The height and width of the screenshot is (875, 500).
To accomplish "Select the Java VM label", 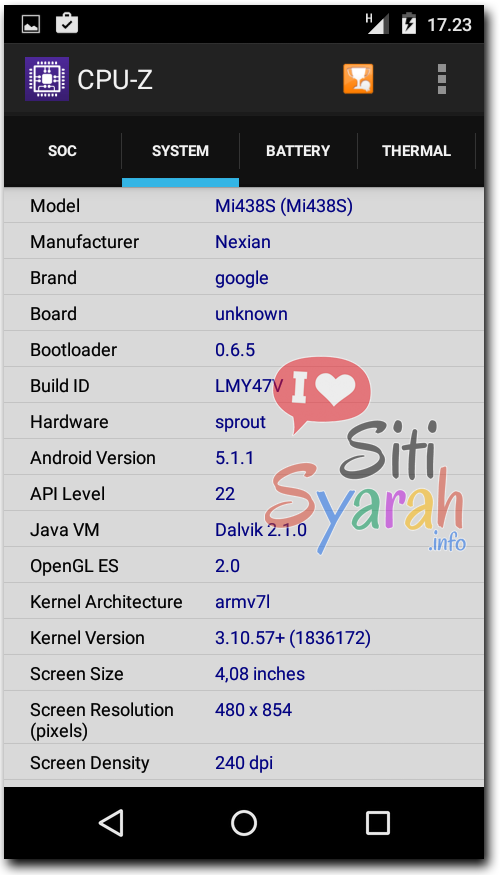I will tap(65, 530).
